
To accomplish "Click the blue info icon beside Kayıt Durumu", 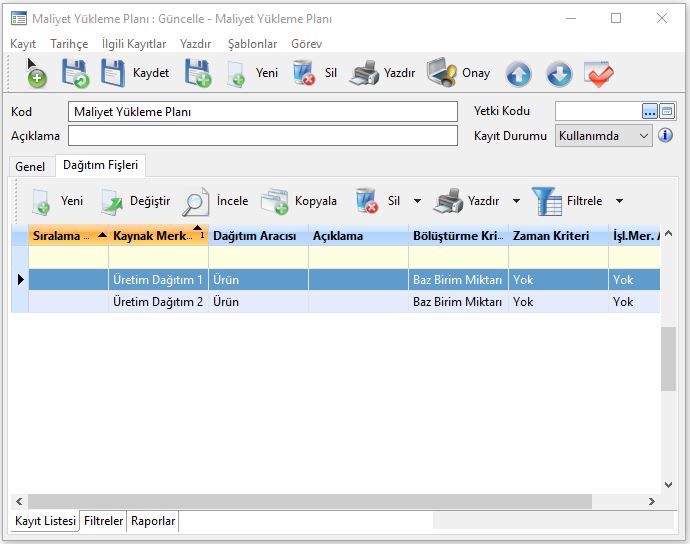I will [x=666, y=135].
